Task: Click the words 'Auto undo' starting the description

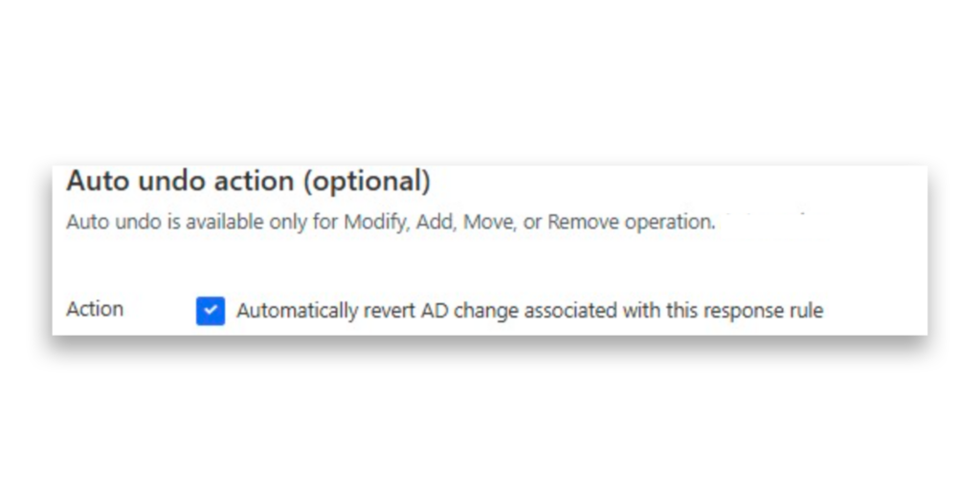Action: tap(114, 223)
